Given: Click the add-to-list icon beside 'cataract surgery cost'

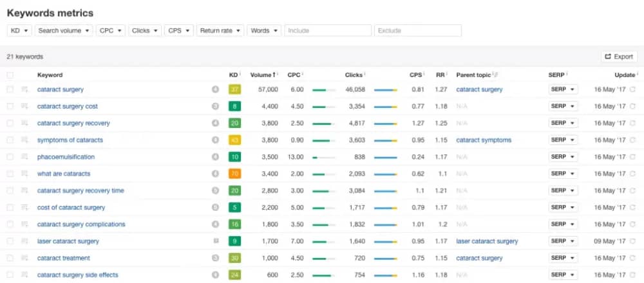Looking at the screenshot, I should coord(25,106).
